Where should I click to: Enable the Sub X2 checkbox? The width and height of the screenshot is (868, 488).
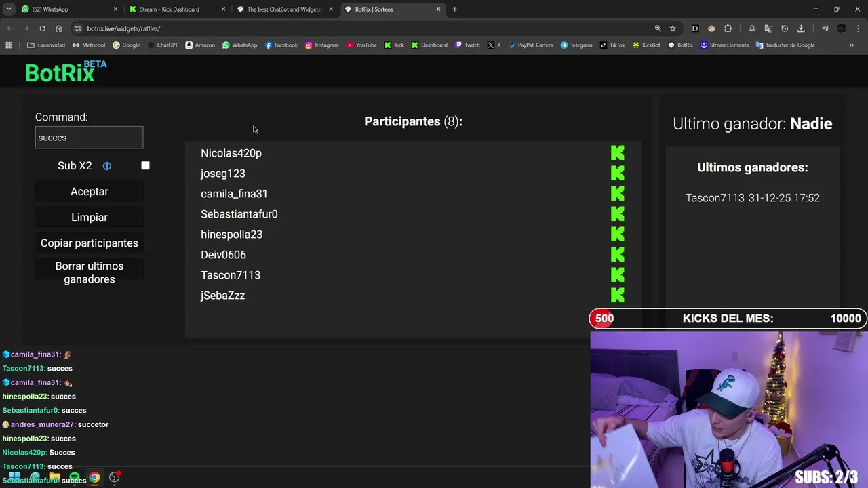[145, 165]
